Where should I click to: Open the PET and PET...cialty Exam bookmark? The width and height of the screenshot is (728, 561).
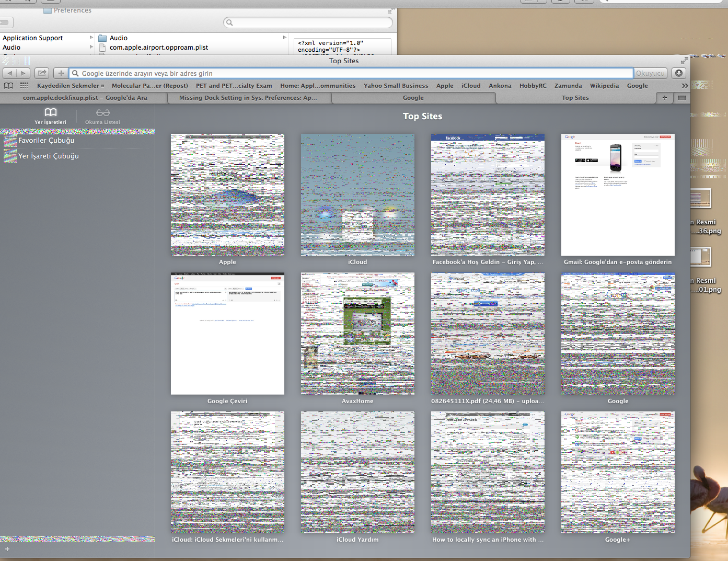pyautogui.click(x=234, y=86)
